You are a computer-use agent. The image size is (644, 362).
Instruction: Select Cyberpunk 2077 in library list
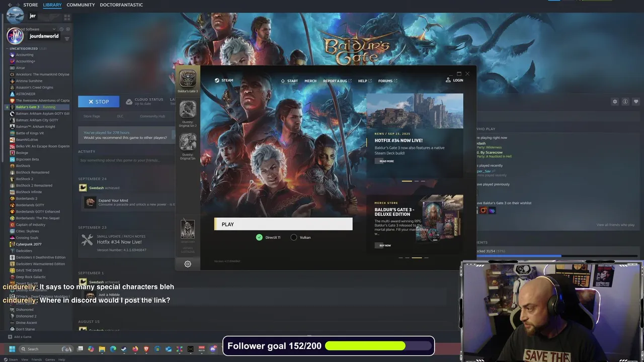(29, 244)
